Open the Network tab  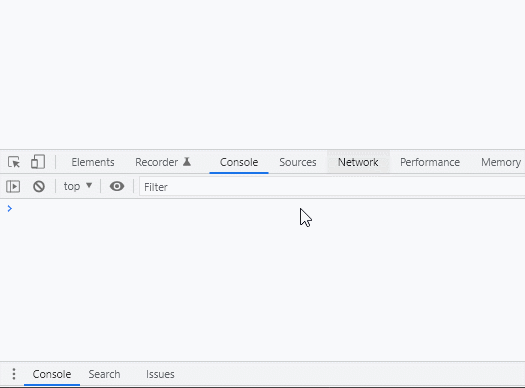[358, 162]
